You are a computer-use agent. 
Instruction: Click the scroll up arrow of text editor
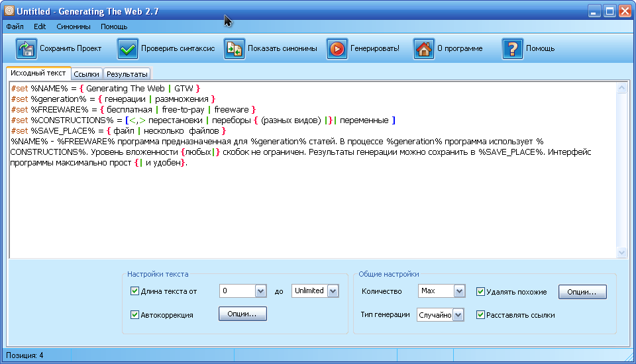pyautogui.click(x=622, y=88)
